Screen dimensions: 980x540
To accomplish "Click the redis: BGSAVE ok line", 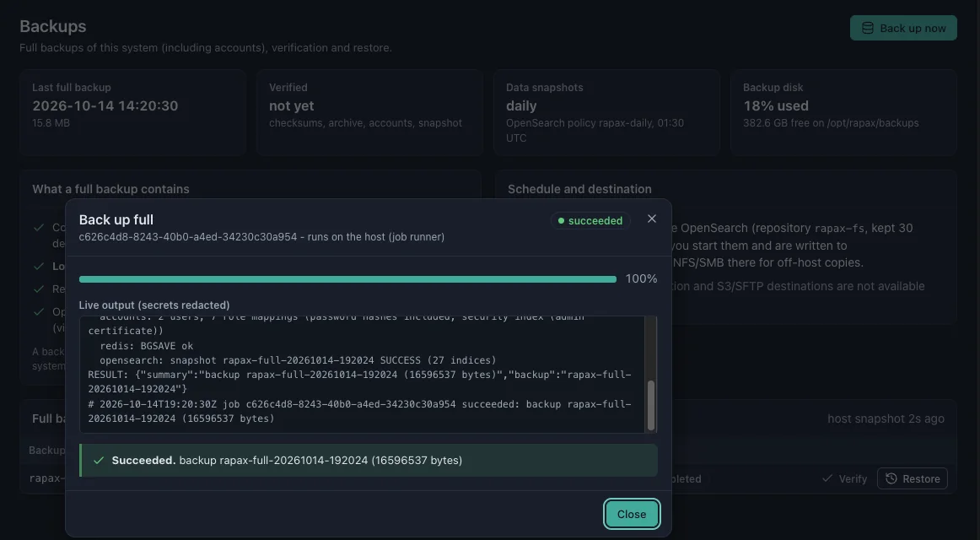I will [146, 346].
